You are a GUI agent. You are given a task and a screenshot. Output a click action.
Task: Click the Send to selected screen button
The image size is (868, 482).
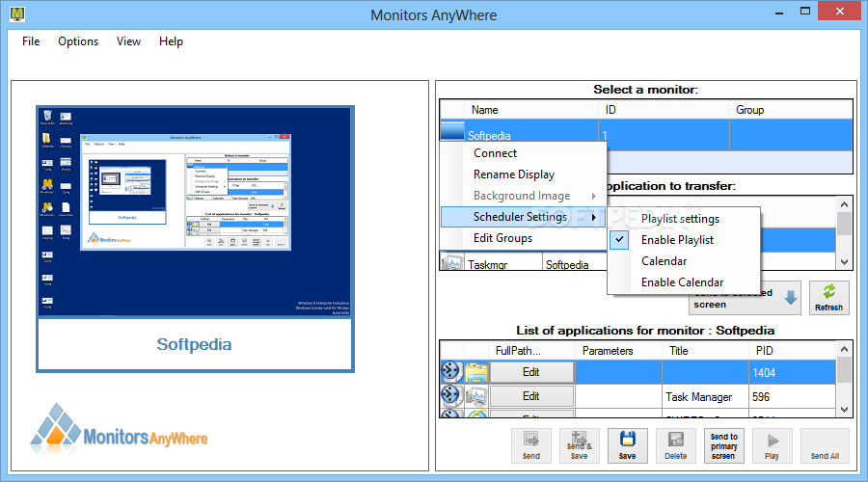click(745, 301)
